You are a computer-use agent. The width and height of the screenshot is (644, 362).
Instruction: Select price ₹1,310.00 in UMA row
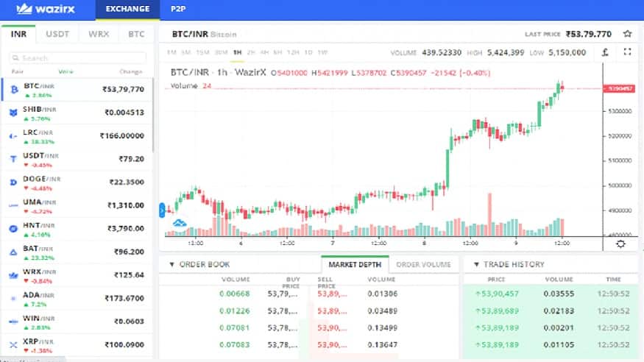pyautogui.click(x=126, y=205)
